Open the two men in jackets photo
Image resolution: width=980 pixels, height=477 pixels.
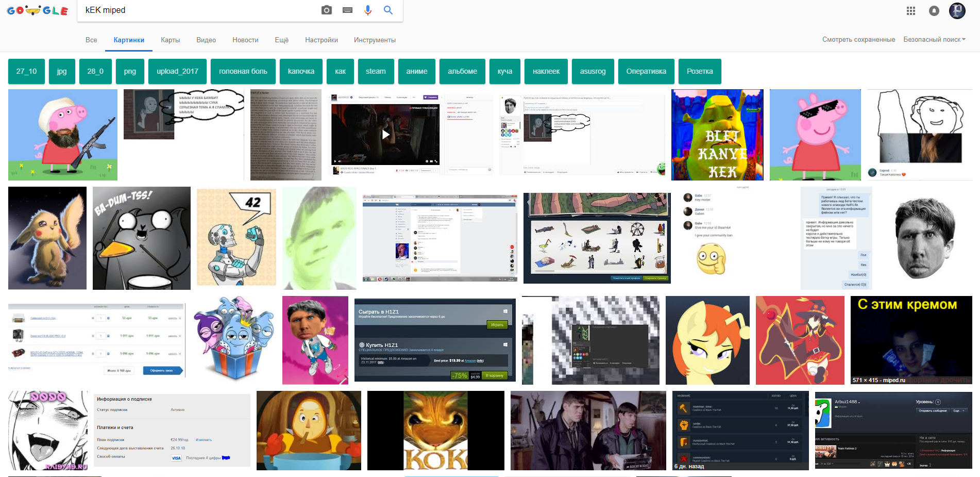pos(588,431)
